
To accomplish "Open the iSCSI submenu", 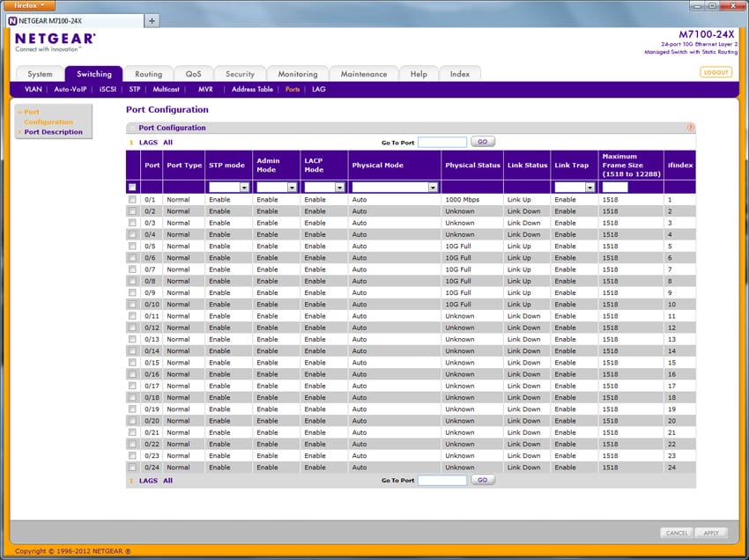I will click(108, 89).
